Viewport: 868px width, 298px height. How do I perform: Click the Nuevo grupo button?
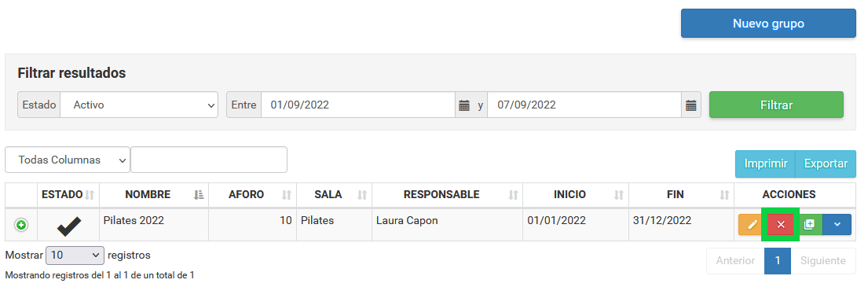tap(768, 24)
